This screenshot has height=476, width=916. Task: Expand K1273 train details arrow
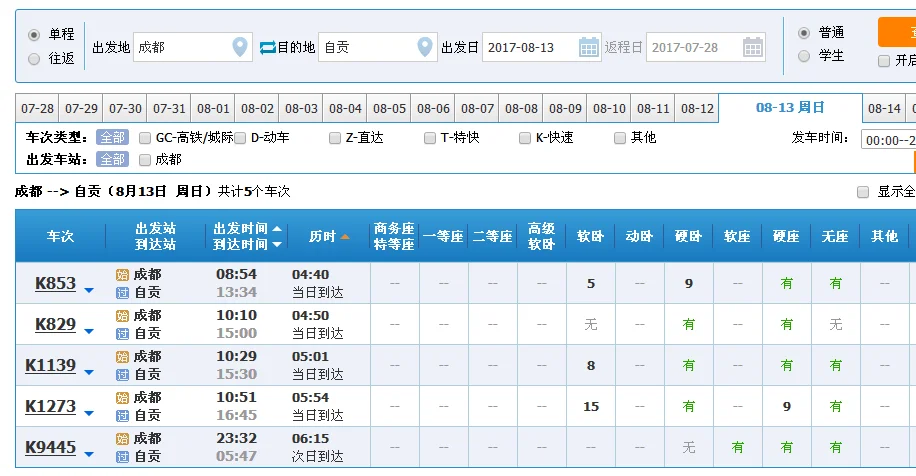point(89,413)
